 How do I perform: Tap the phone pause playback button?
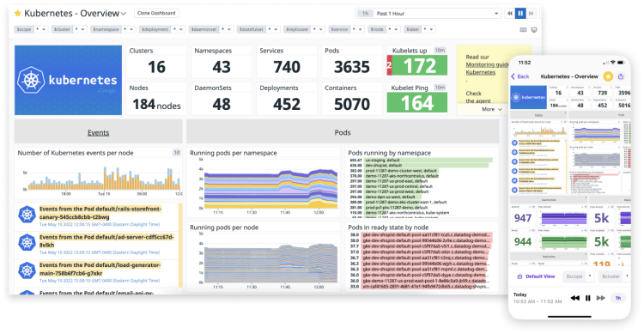(587, 298)
